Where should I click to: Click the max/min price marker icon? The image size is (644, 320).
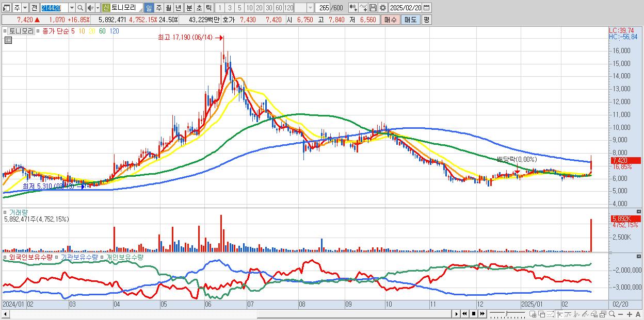coord(559,314)
